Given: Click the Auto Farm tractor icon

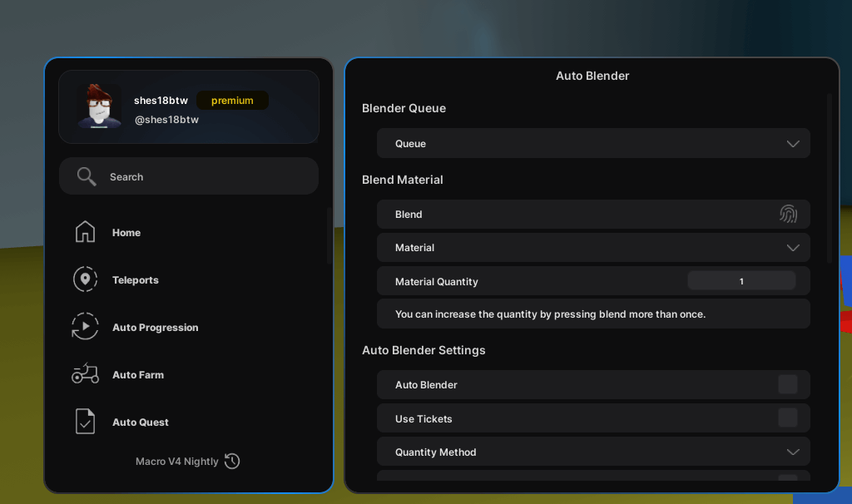Looking at the screenshot, I should pos(86,373).
